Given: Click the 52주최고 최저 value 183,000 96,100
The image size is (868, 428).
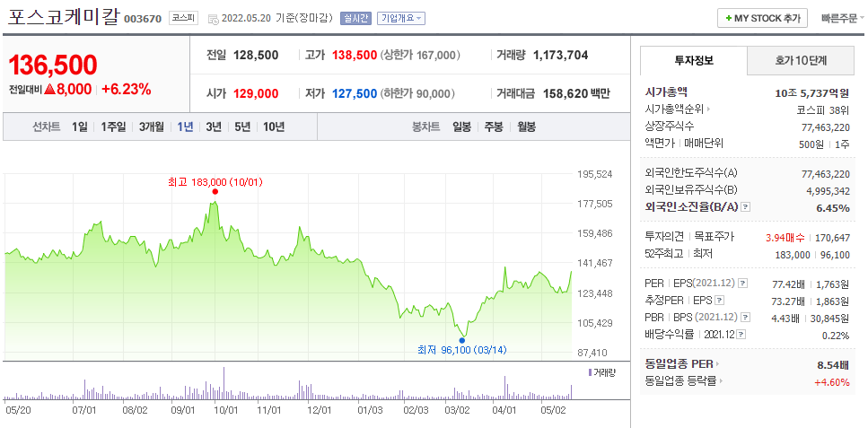Looking at the screenshot, I should (x=812, y=255).
